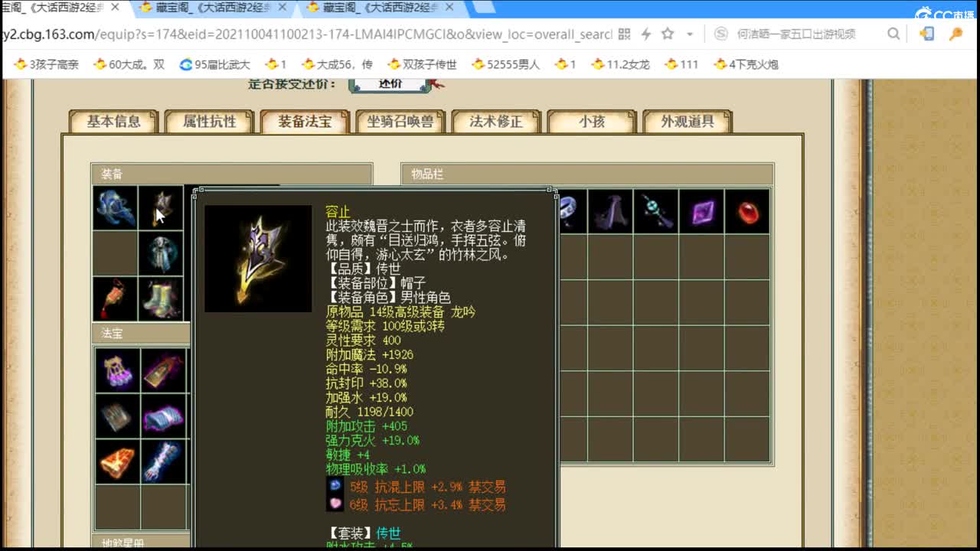Open the 95眉比武大 bookmark
The width and height of the screenshot is (980, 551).
(x=214, y=64)
